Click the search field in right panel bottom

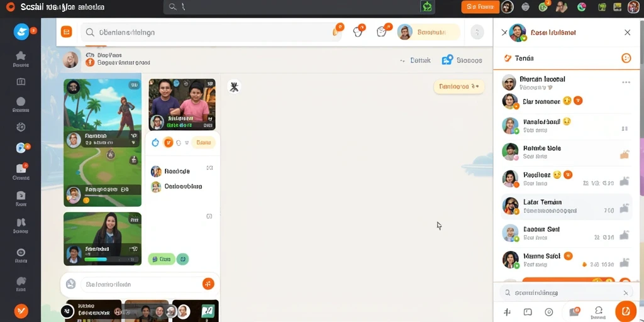click(567, 293)
